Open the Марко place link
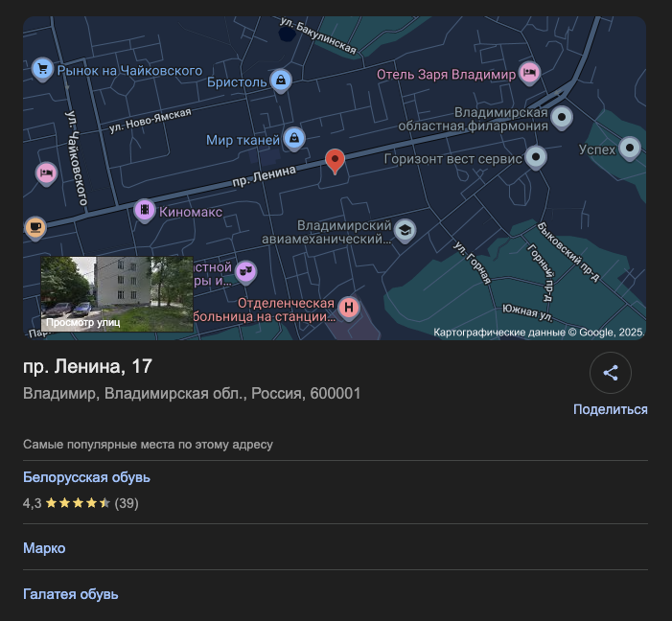 (44, 548)
